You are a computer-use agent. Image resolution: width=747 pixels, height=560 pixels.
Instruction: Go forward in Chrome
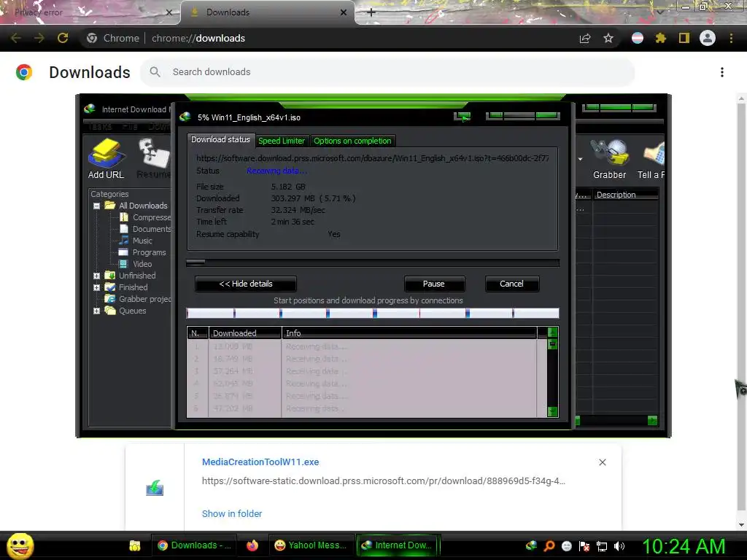39,38
